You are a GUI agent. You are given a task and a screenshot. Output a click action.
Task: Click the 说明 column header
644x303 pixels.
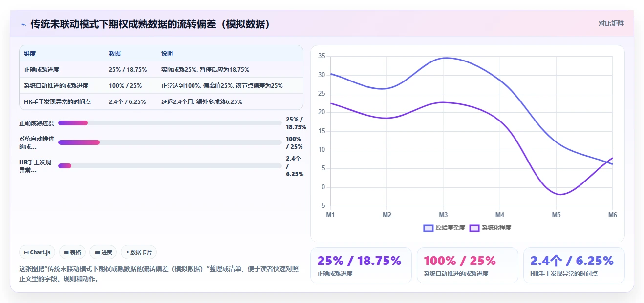point(167,54)
